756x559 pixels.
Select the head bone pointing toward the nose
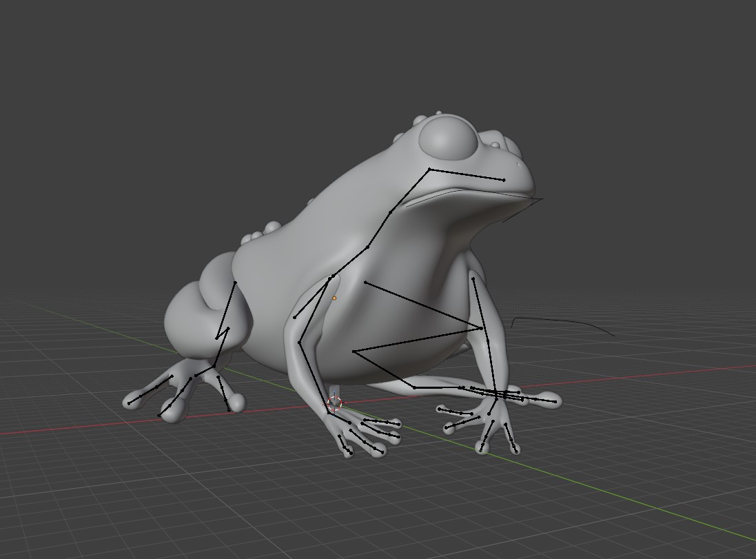click(467, 174)
